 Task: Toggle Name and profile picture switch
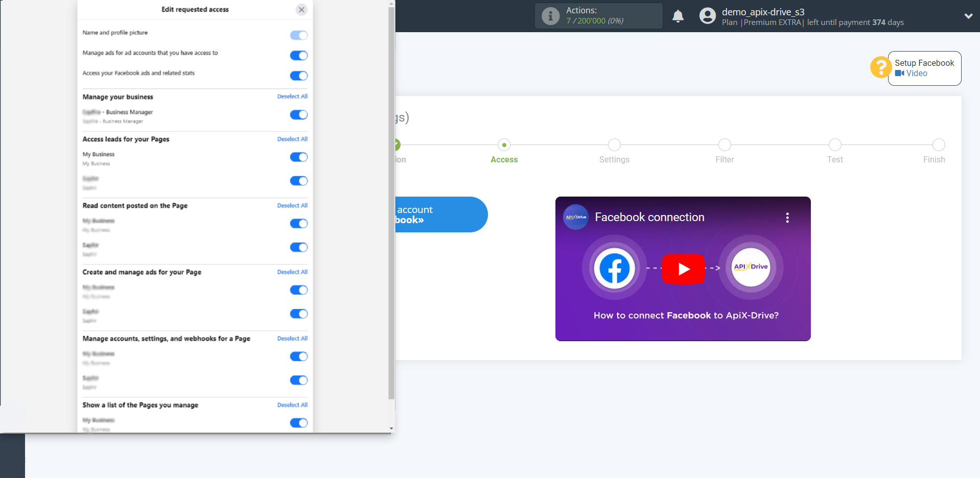coord(299,35)
